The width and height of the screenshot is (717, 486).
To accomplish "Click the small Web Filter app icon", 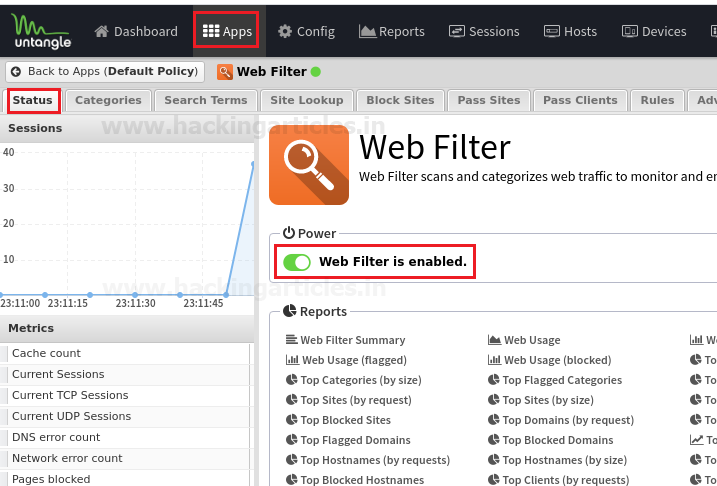I will (225, 72).
